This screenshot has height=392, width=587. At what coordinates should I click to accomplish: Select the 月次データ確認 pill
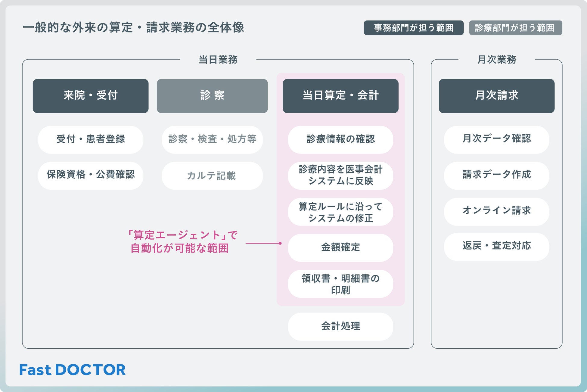click(496, 139)
